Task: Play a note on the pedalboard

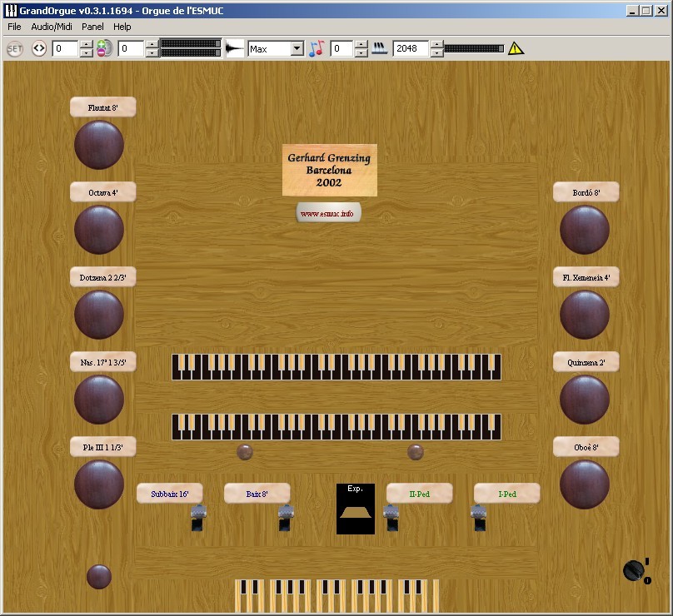Action: pos(337,596)
